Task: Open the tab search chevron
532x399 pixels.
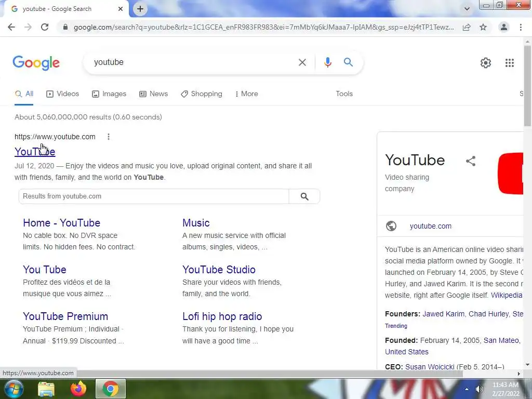Action: (x=467, y=9)
